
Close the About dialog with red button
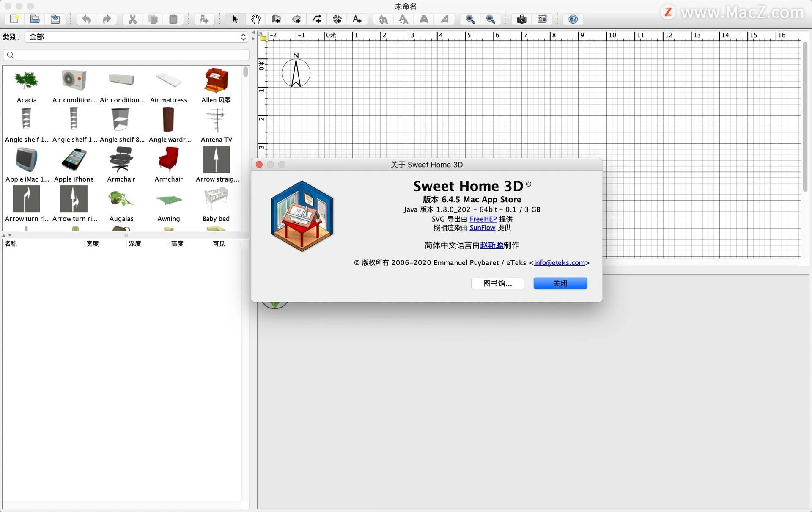coord(259,165)
